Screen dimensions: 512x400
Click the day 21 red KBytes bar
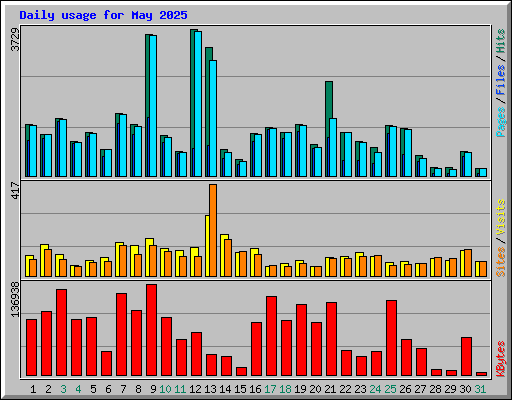331,339
